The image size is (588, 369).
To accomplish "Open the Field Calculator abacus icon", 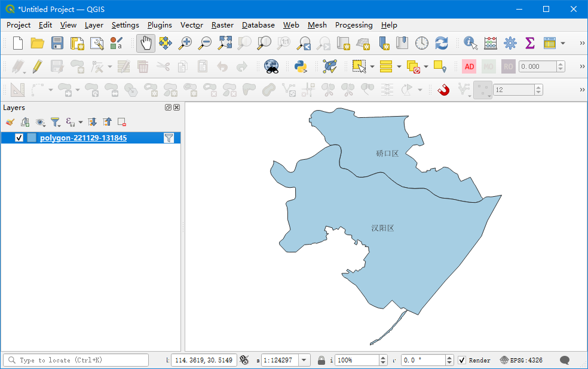I will point(491,43).
